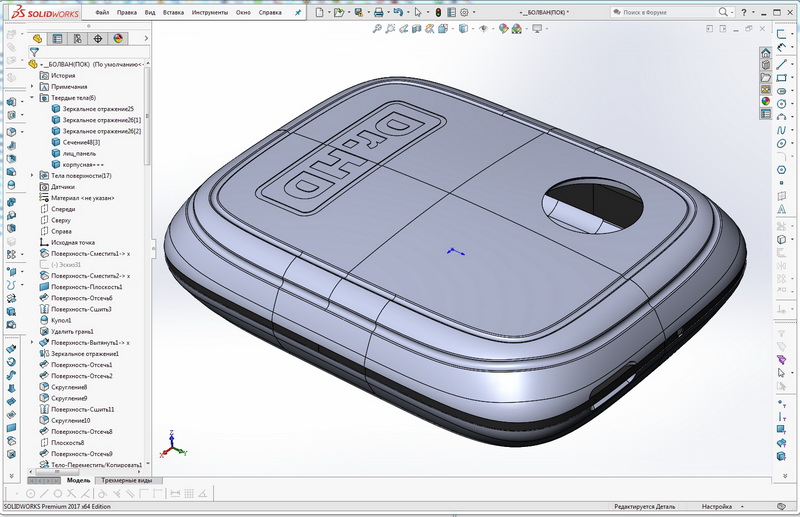Click Zoom to Area icon
The image size is (800, 517).
tap(390, 29)
